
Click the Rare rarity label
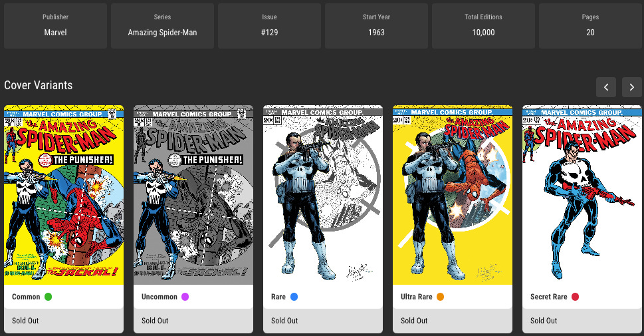coord(278,297)
